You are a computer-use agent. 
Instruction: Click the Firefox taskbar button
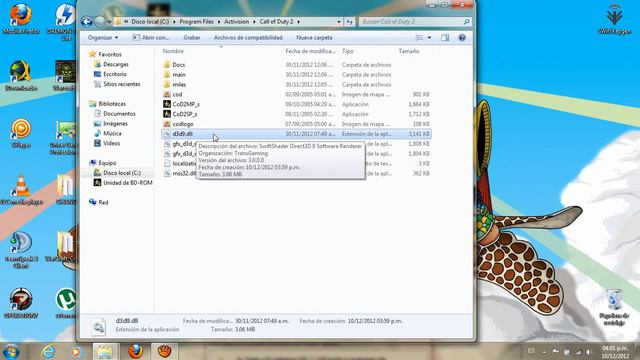click(135, 351)
